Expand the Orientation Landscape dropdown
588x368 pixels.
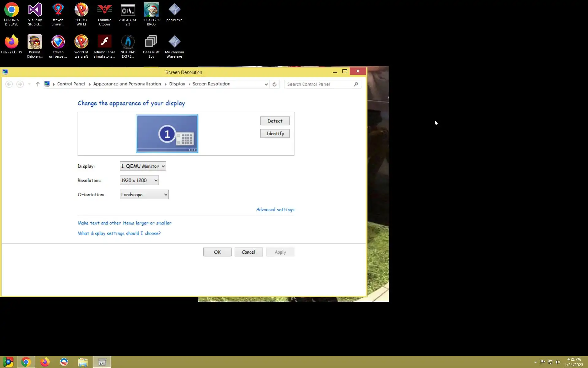[x=144, y=194]
